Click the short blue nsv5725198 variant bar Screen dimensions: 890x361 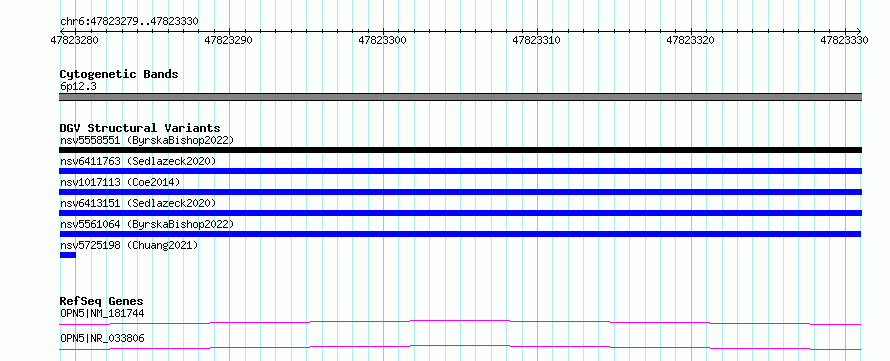point(68,255)
